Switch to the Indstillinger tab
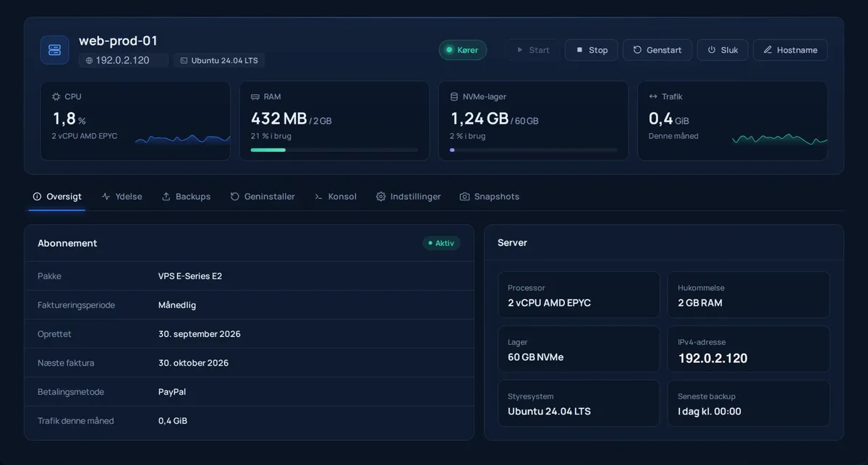Screen dimensions: 868x465 409,197
